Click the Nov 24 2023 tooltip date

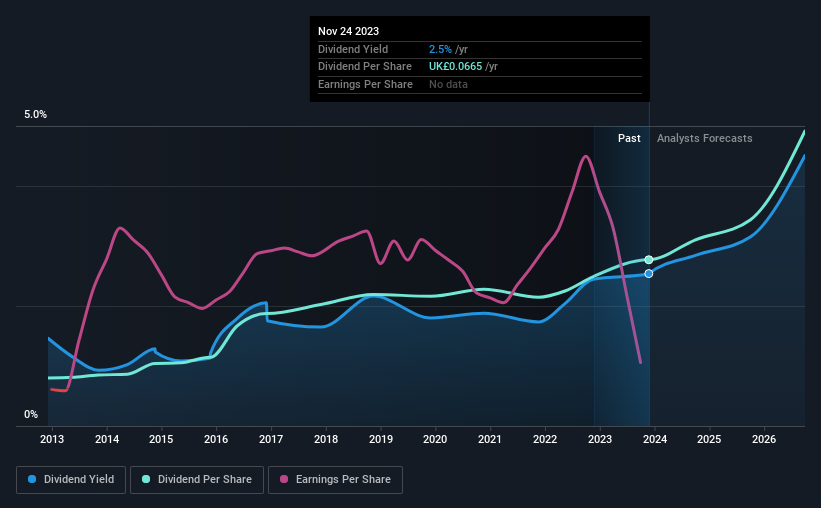click(348, 31)
